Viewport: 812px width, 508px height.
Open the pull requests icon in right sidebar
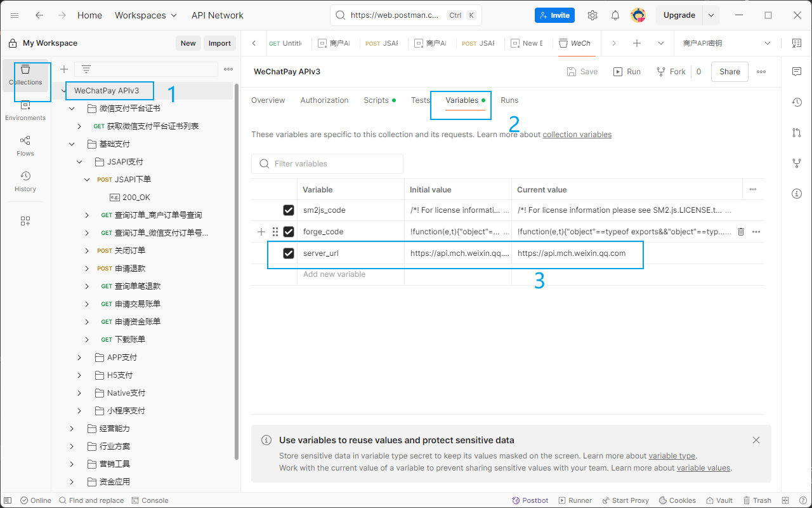click(x=797, y=133)
